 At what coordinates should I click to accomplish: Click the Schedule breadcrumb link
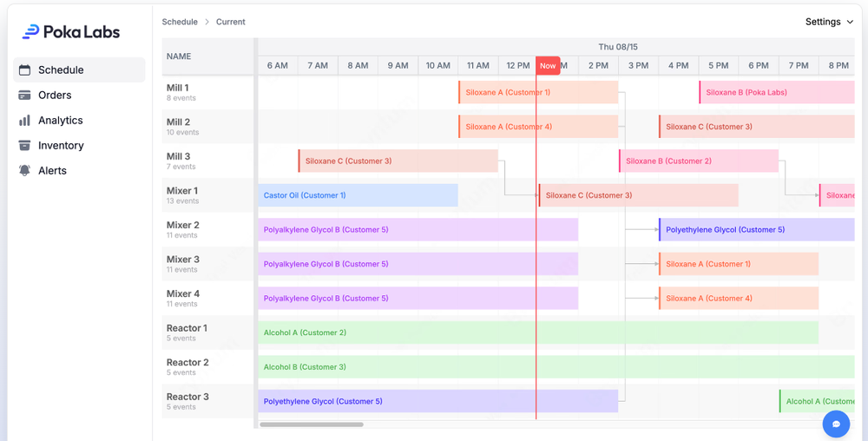180,22
